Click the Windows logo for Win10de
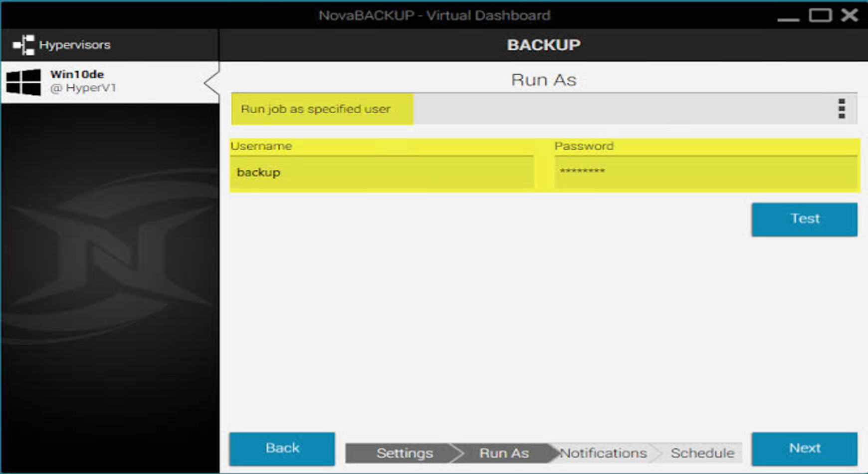Viewport: 868px width, 474px height. pyautogui.click(x=23, y=82)
